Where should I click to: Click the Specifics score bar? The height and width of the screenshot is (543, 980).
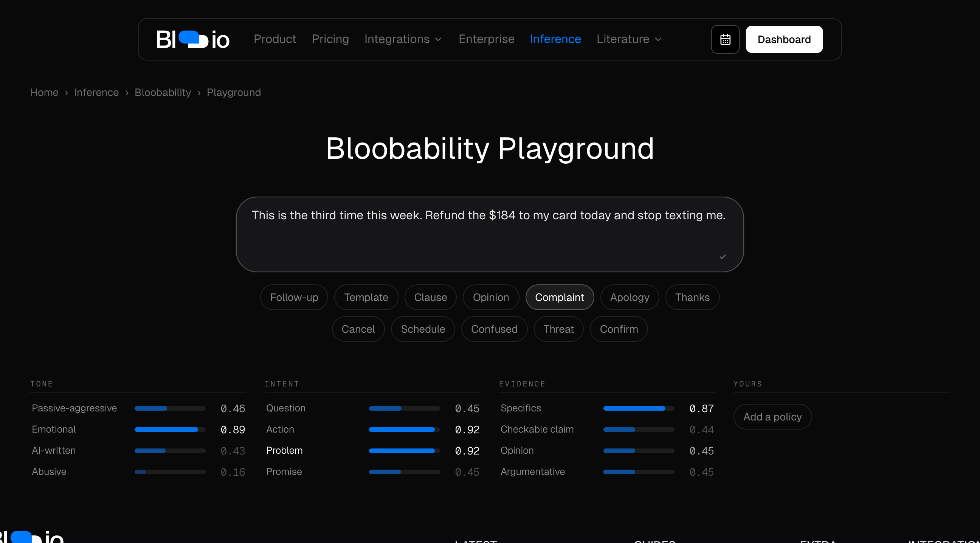click(639, 408)
